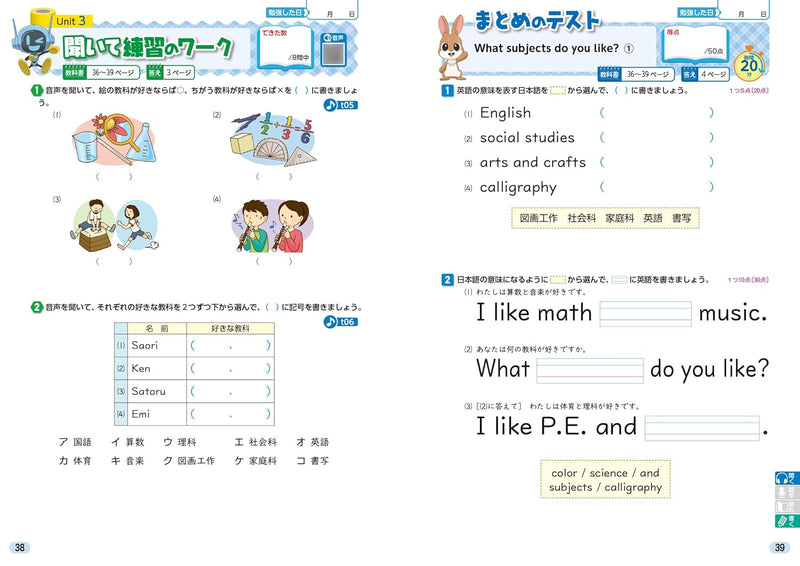This screenshot has height=566, width=800.
Task: Click answer parentheses under math picture
Action: [x=274, y=177]
